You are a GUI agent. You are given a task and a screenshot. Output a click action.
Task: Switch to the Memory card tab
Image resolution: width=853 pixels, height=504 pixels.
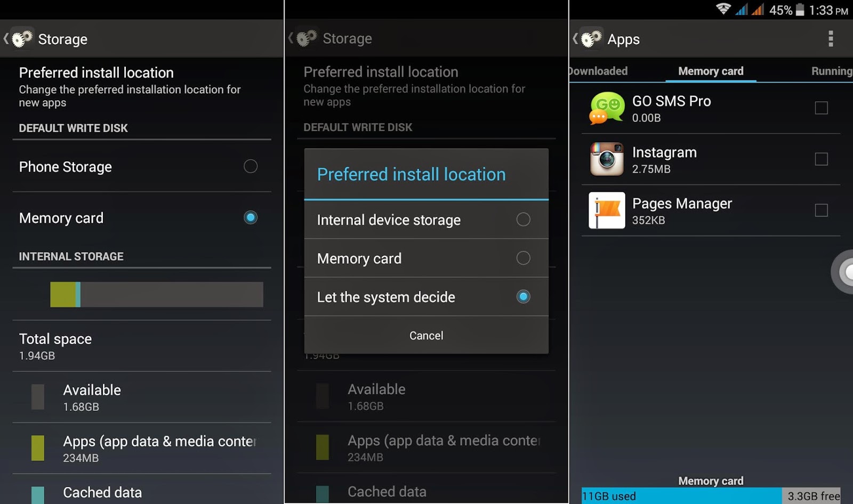(x=711, y=71)
